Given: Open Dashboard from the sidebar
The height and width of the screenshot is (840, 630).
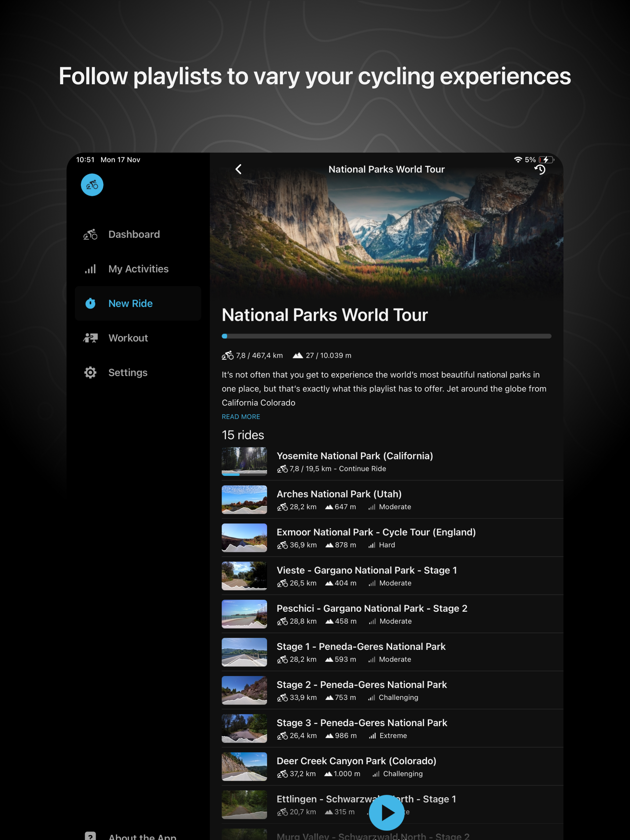Looking at the screenshot, I should click(134, 234).
